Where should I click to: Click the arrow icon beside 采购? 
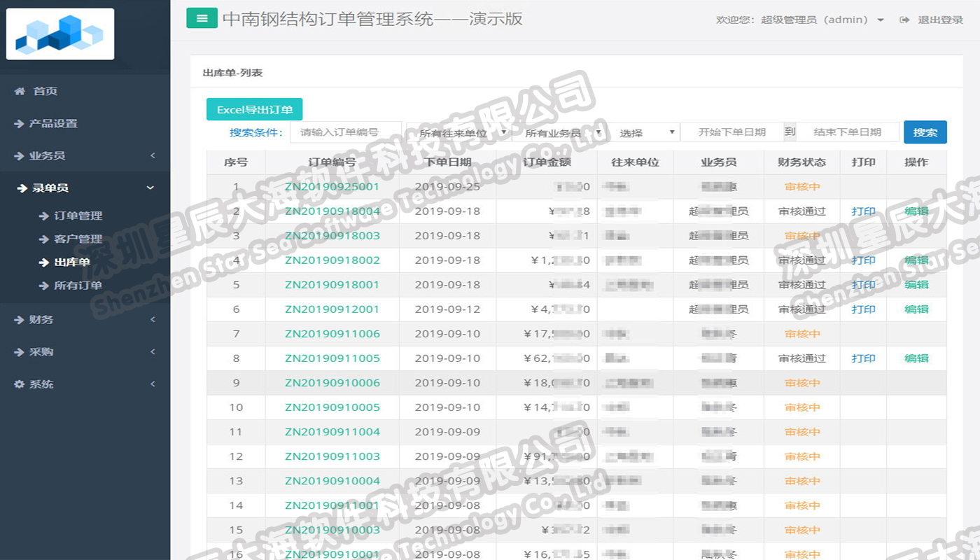tap(19, 351)
